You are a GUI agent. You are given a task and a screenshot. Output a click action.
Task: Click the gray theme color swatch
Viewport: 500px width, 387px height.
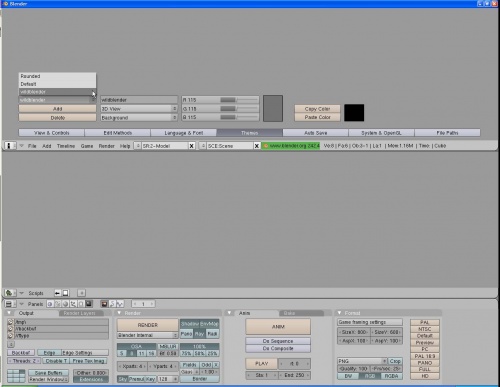(x=273, y=108)
